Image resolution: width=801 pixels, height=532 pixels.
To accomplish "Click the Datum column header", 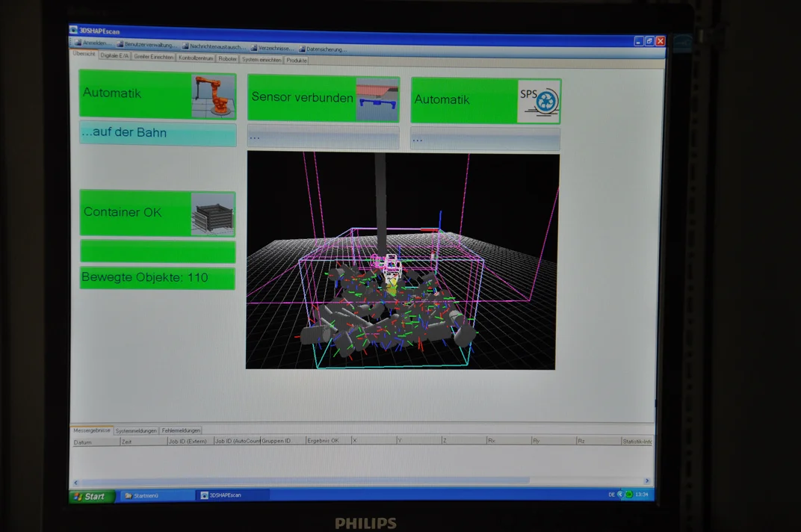I will [x=96, y=442].
